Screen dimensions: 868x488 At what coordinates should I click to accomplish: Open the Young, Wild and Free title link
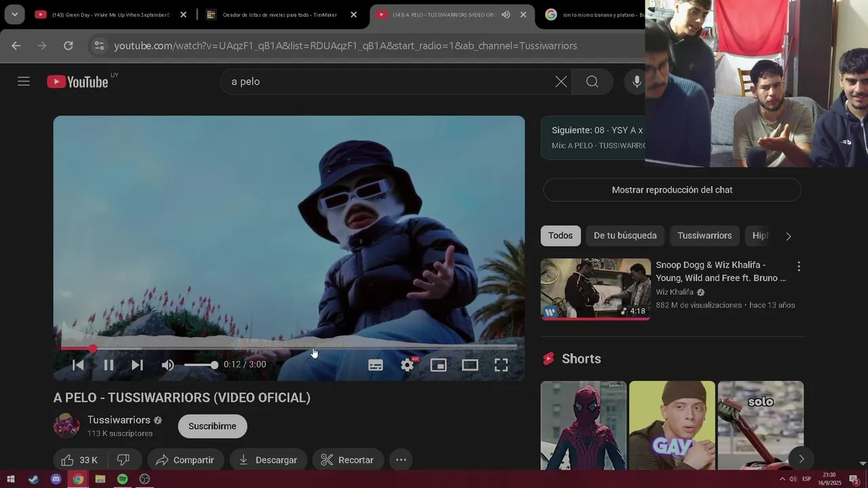tap(721, 271)
